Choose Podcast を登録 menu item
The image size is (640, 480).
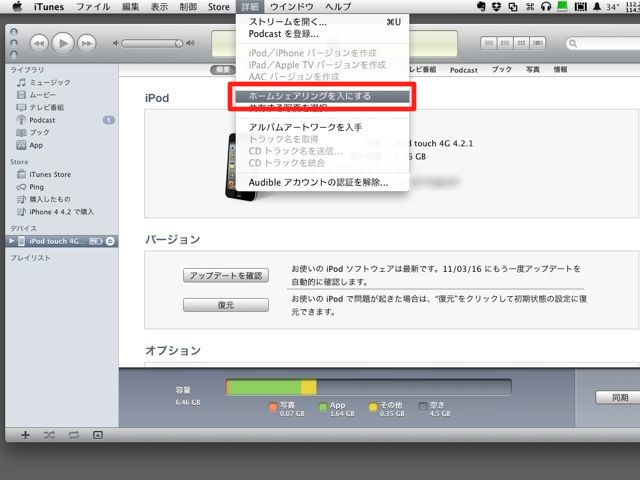(322, 34)
